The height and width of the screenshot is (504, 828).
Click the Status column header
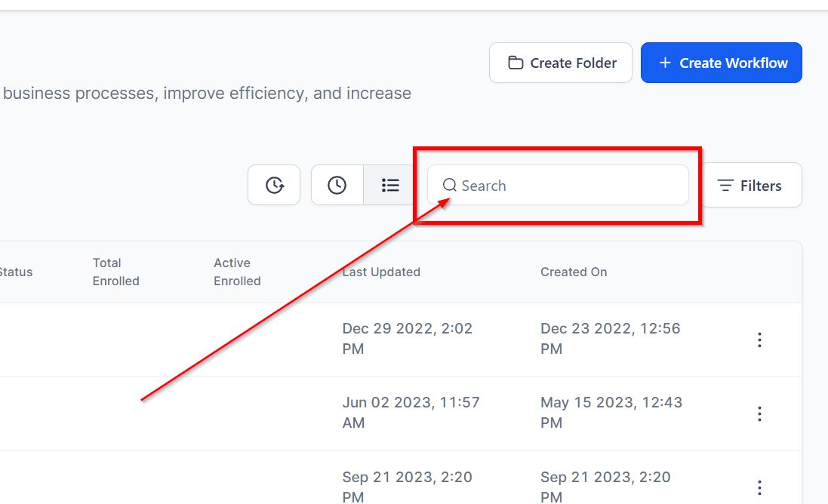(16, 272)
